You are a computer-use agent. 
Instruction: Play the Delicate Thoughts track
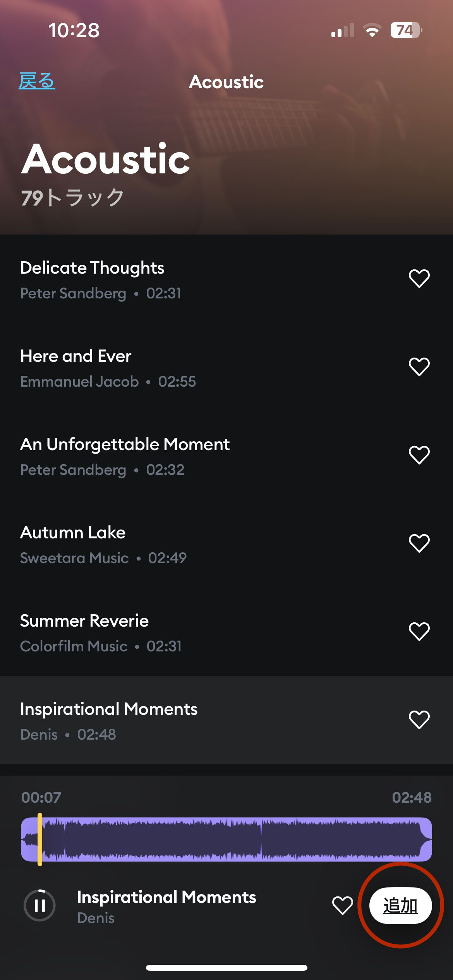pyautogui.click(x=155, y=279)
